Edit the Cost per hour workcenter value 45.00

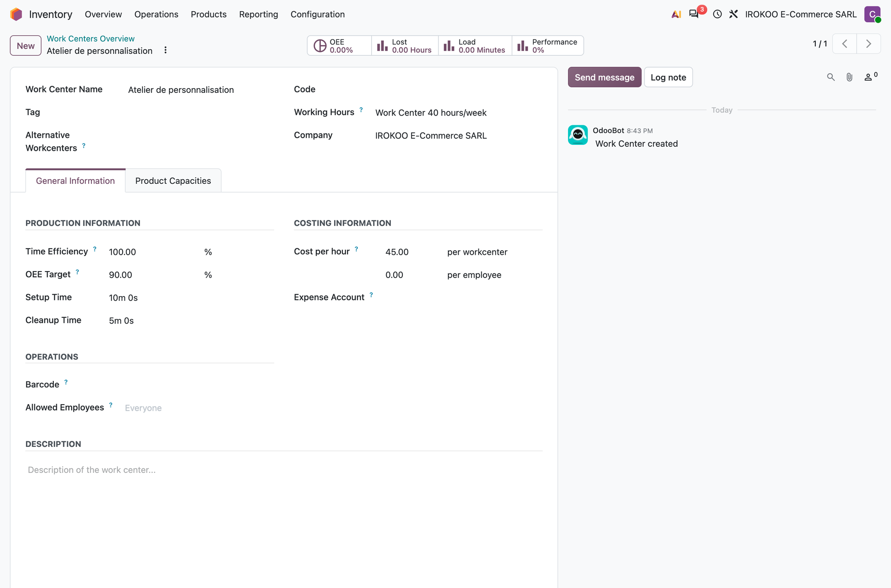click(412, 252)
